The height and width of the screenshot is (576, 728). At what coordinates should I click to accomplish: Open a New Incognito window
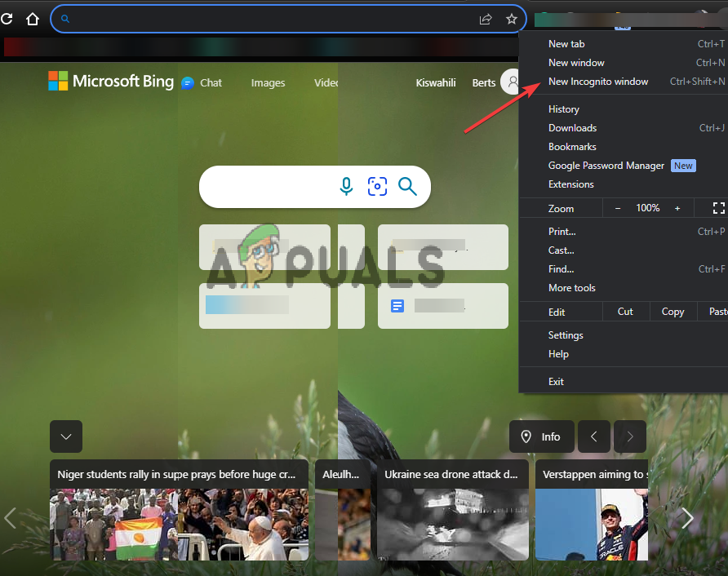click(598, 81)
